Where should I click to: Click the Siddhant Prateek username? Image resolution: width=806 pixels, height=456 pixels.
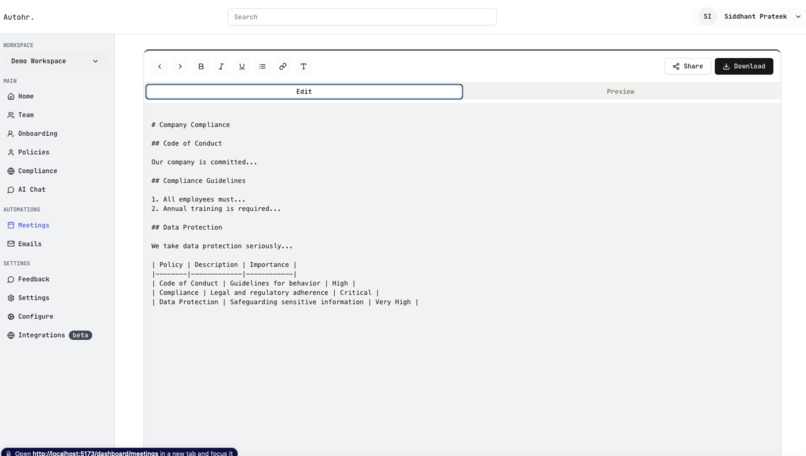click(x=756, y=16)
